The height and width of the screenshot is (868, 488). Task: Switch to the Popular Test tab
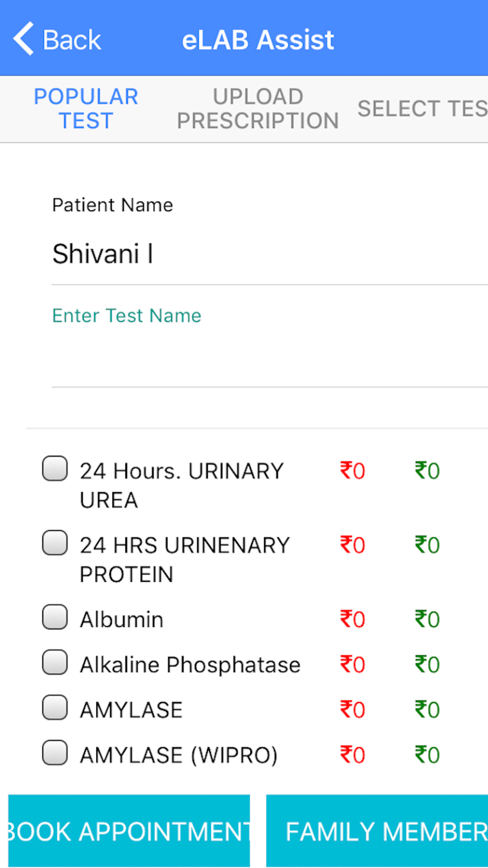click(86, 109)
